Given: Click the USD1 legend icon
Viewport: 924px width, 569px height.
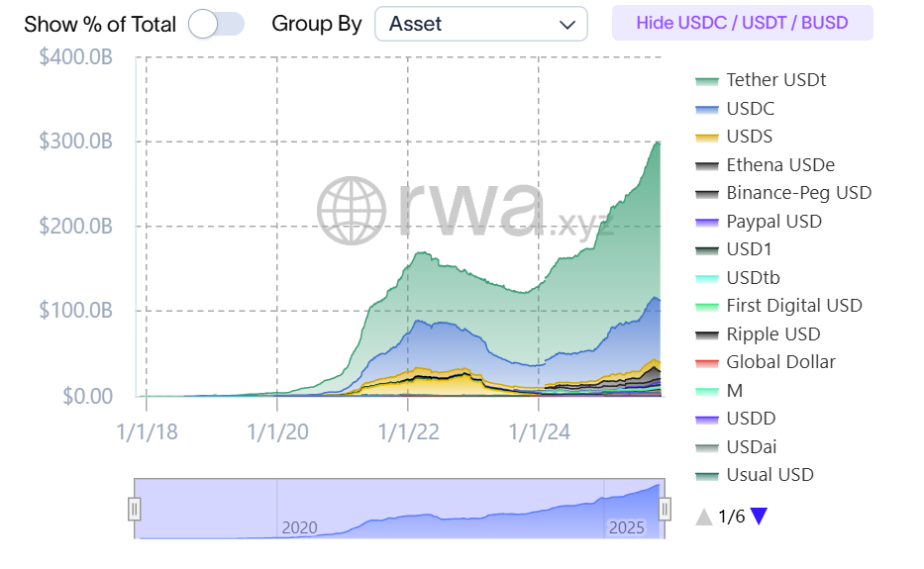Looking at the screenshot, I should (707, 249).
